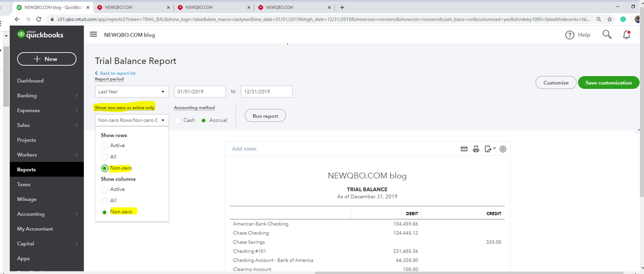Open the Last Year report period dropdown

point(132,92)
